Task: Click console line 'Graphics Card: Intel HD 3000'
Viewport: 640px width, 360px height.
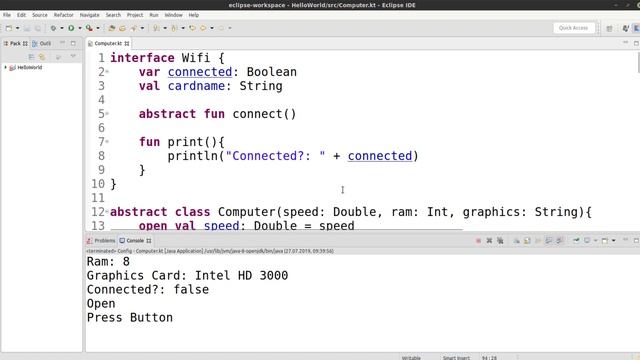Action: pyautogui.click(x=187, y=276)
